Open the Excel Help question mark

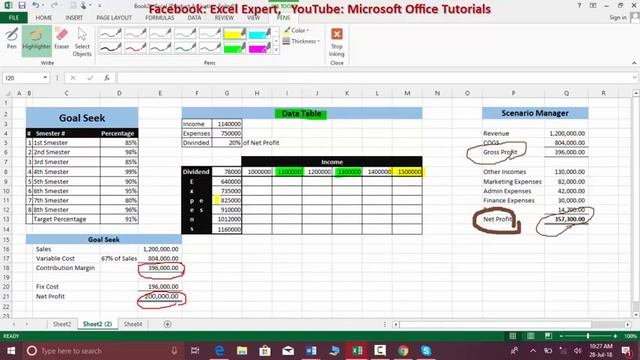click(579, 5)
